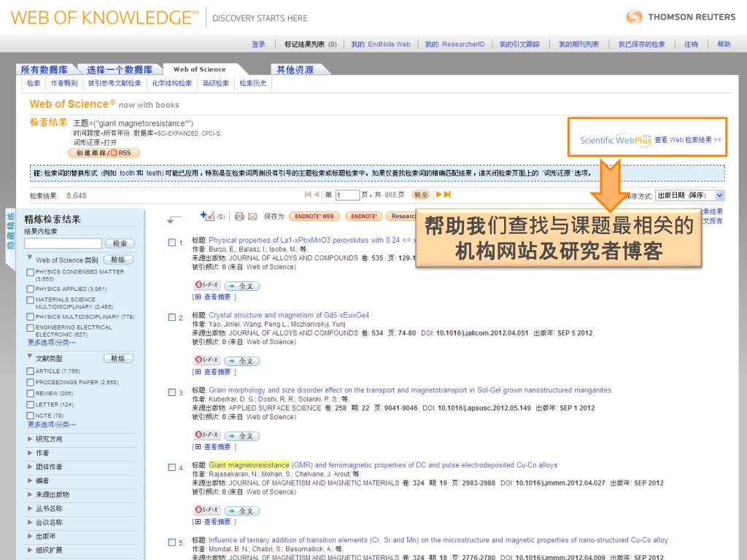Switch to 其他资源 tab
The width and height of the screenshot is (747, 560).
pyautogui.click(x=295, y=69)
